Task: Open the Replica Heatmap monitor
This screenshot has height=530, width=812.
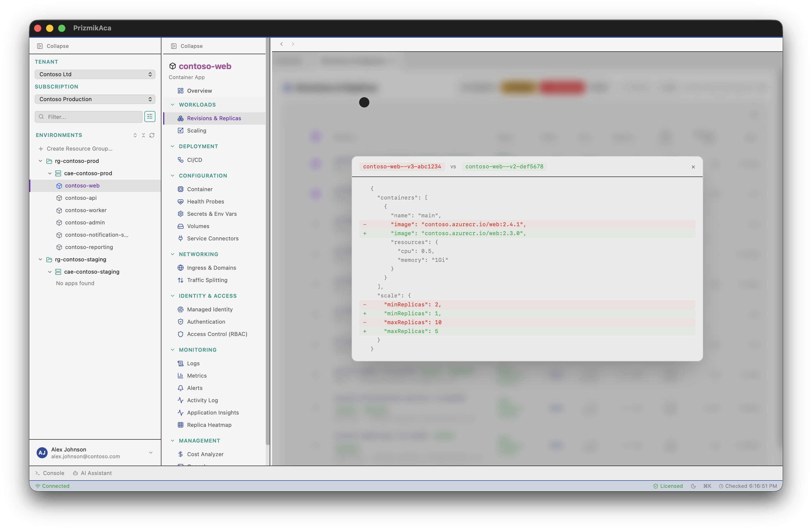Action: (210, 424)
